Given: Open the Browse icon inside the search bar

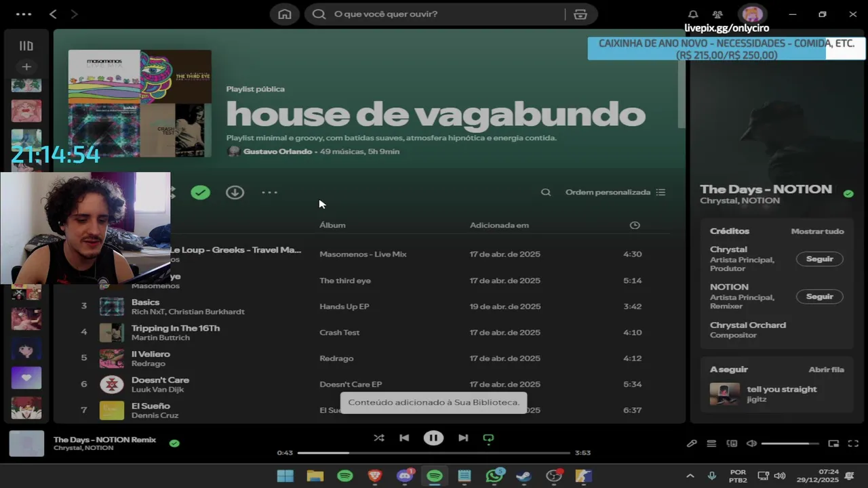Looking at the screenshot, I should [x=580, y=14].
